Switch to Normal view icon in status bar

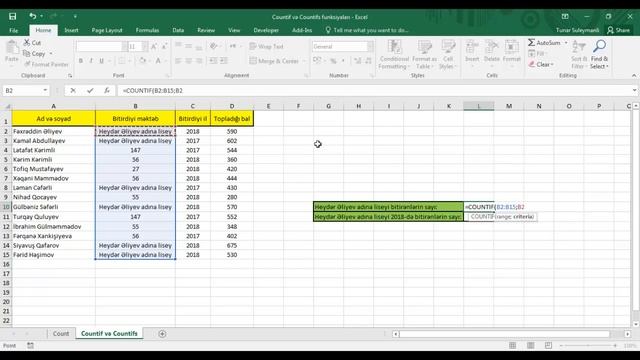tap(512, 345)
